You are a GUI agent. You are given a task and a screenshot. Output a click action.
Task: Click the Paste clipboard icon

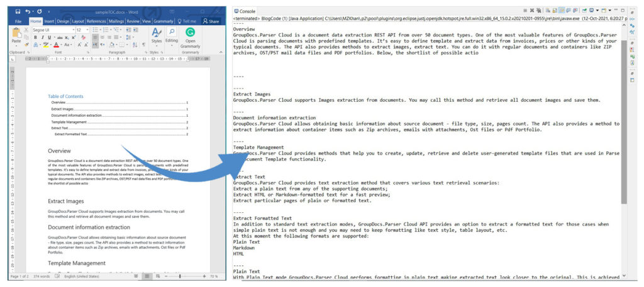(16, 35)
